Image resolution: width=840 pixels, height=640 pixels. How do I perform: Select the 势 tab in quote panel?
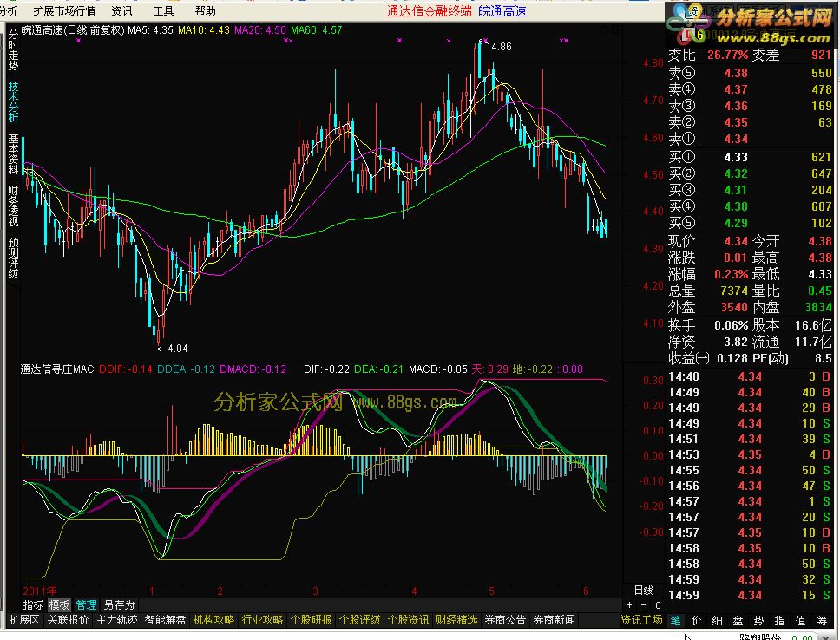coord(759,620)
